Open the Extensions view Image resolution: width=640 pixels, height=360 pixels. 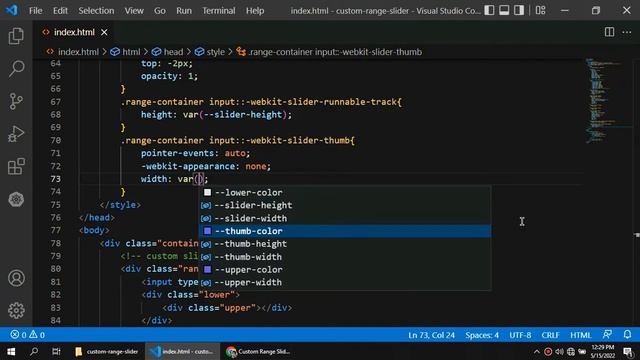click(16, 166)
